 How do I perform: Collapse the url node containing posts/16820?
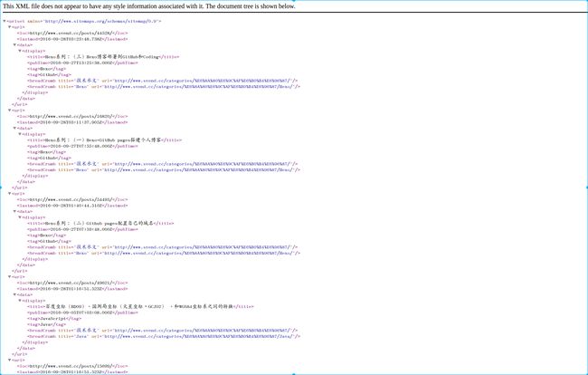[9, 111]
